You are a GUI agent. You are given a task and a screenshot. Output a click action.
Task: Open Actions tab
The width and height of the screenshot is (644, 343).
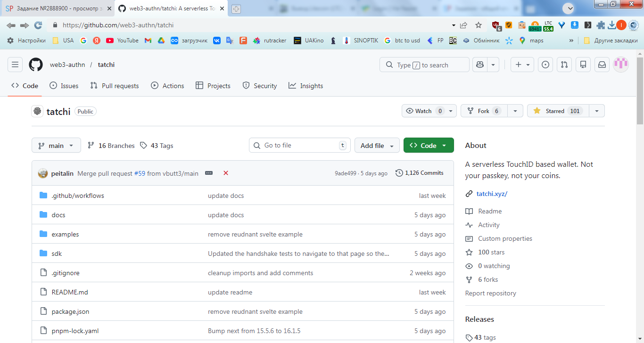167,86
